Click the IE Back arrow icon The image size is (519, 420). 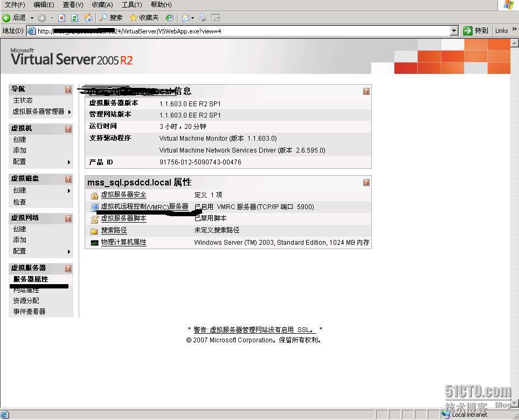[6, 18]
